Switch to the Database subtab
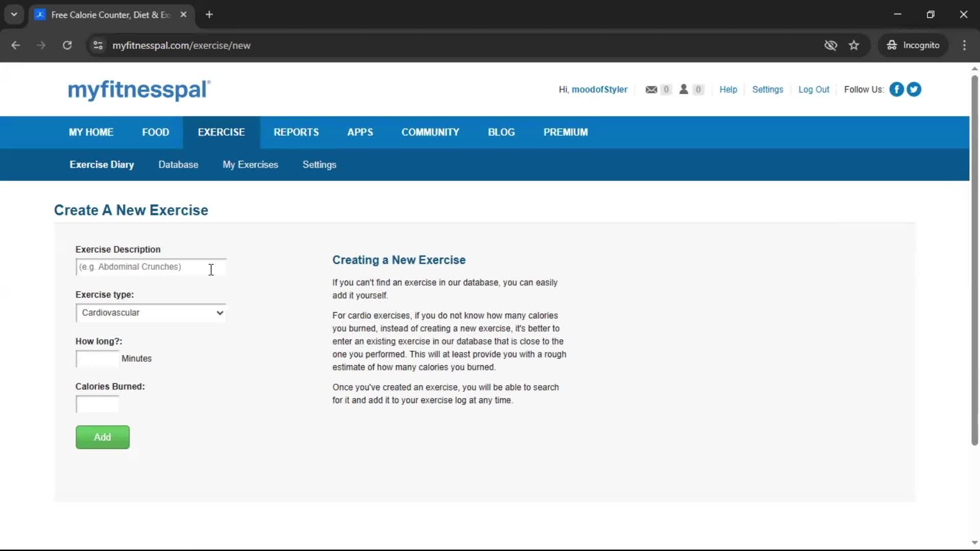 click(178, 165)
